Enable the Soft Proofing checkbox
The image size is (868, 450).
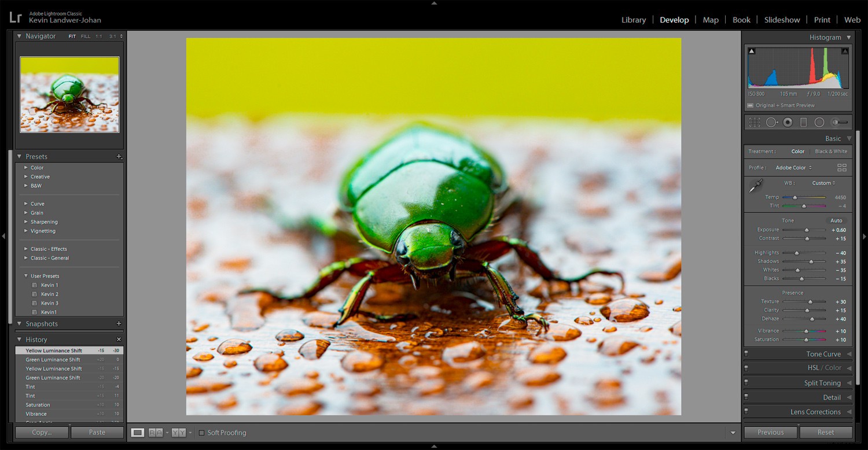201,432
